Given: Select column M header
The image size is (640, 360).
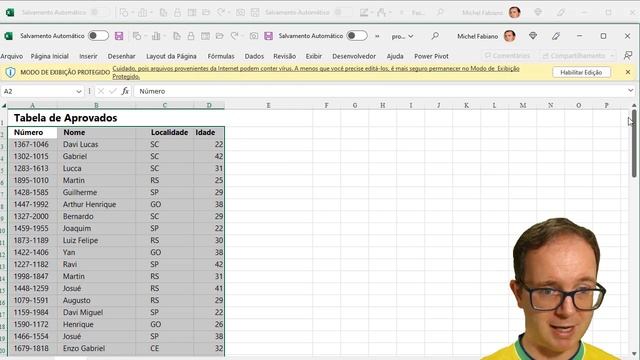Looking at the screenshot, I should pos(522,105).
